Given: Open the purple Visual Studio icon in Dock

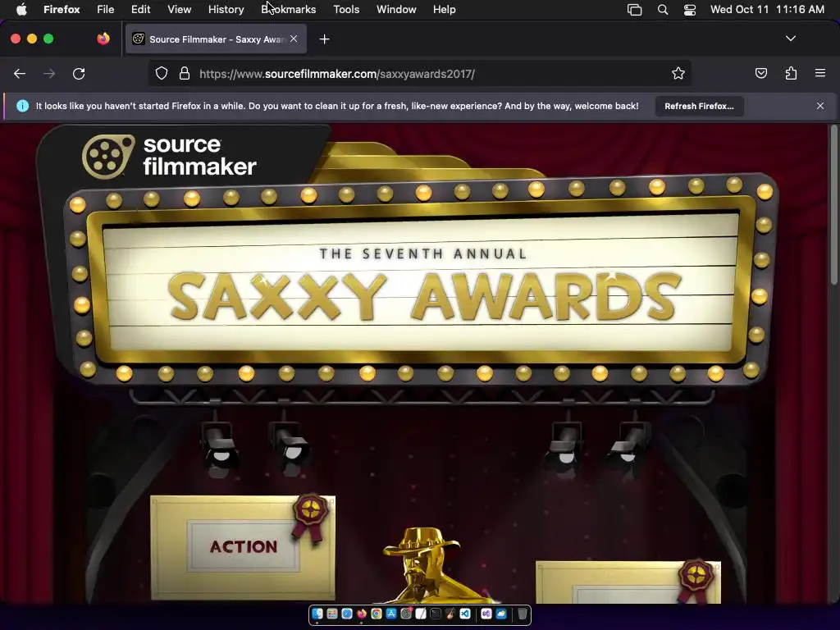Looking at the screenshot, I should coord(486,614).
